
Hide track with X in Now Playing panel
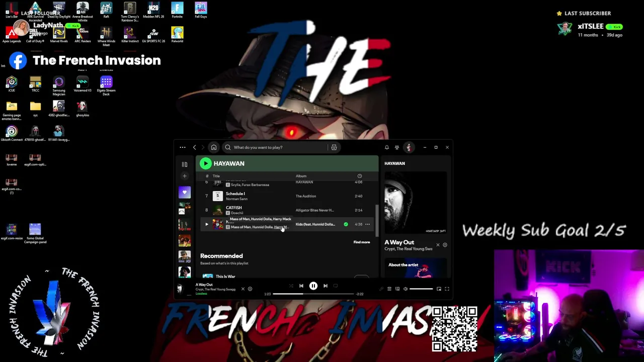(x=438, y=245)
